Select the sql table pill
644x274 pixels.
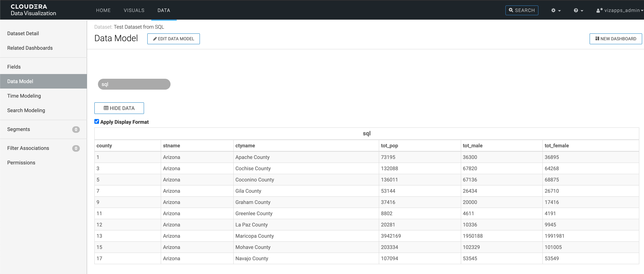[134, 84]
